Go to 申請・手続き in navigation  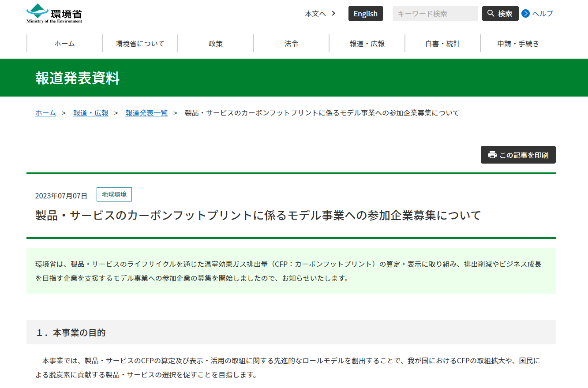coord(518,44)
